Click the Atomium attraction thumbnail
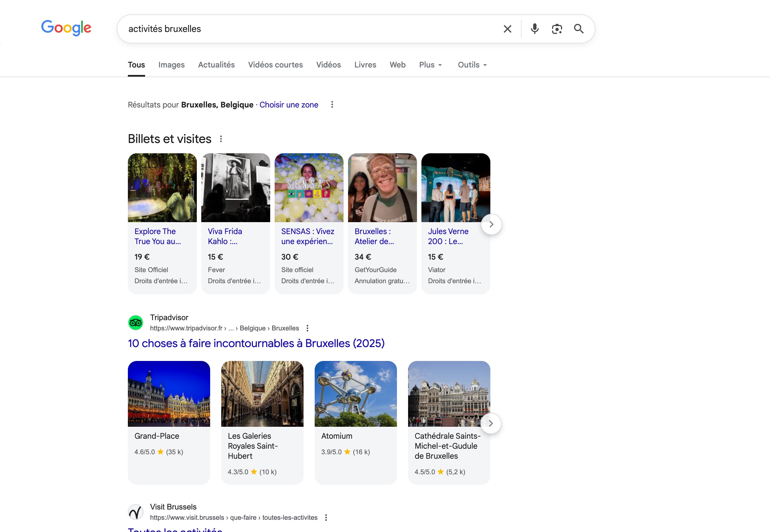The width and height of the screenshot is (770, 532). (356, 394)
